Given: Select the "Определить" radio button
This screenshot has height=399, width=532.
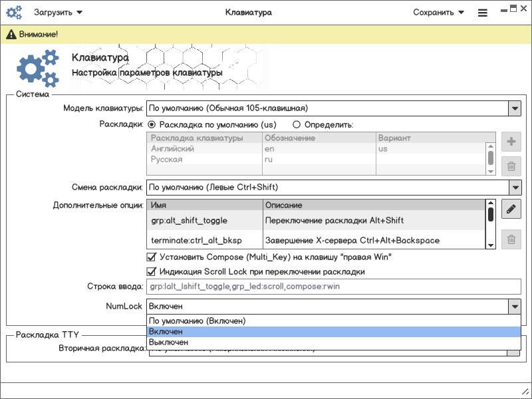Looking at the screenshot, I should 297,124.
